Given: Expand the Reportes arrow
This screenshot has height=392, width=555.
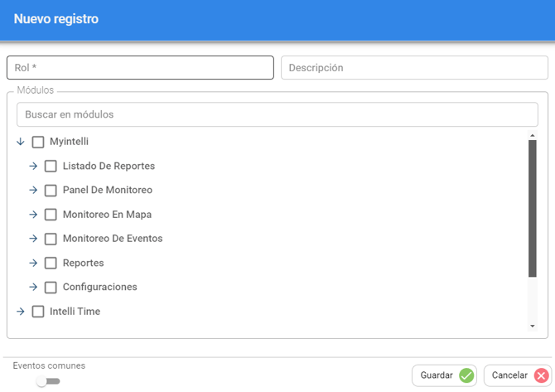Looking at the screenshot, I should click(33, 263).
